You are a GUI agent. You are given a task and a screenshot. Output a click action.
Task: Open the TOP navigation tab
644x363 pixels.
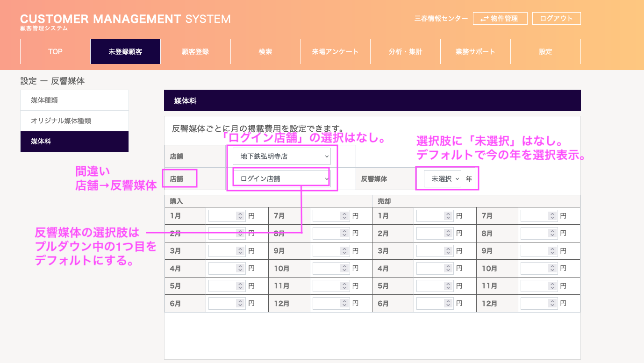55,52
